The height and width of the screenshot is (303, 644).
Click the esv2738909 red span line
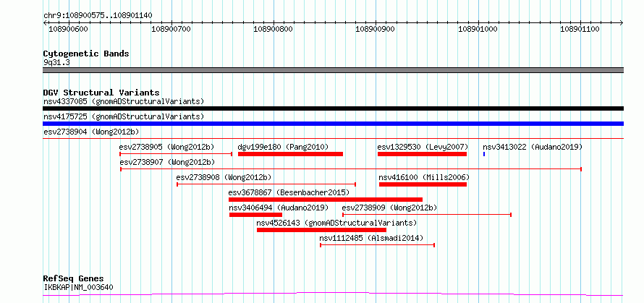pos(427,215)
